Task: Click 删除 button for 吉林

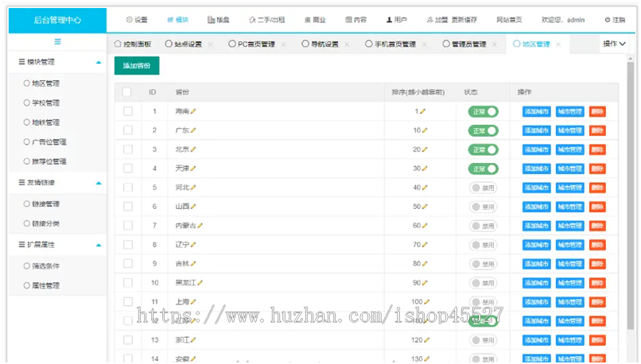Action: 597,264
